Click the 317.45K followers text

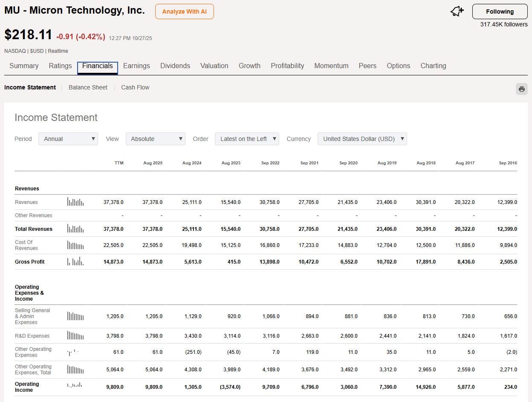504,24
